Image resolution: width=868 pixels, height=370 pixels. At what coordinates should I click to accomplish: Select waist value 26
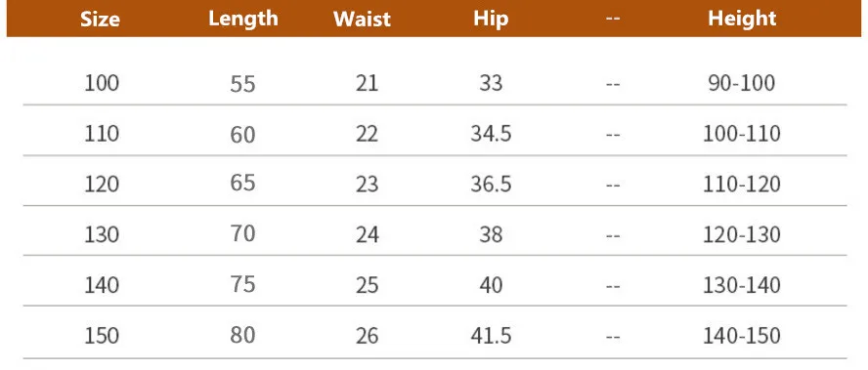coord(367,336)
